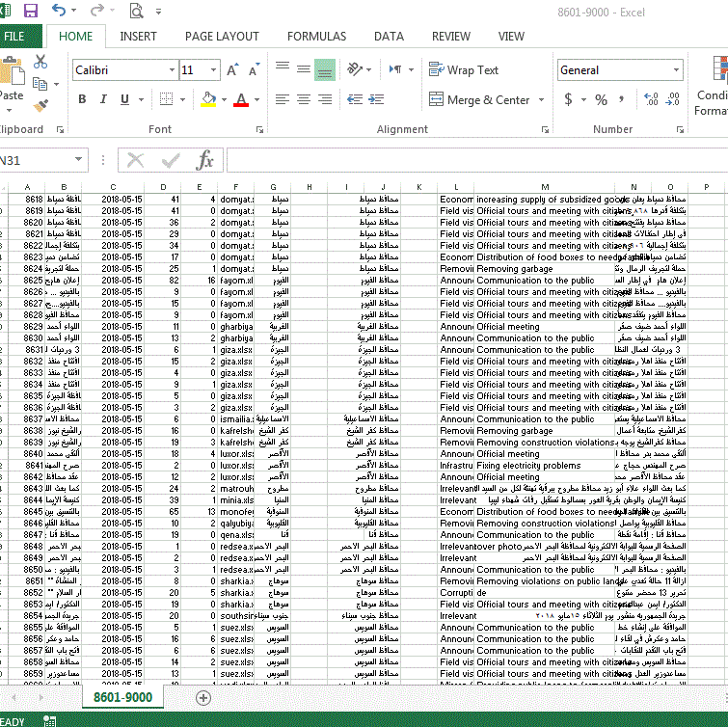
Task: Switch to the VIEW tab
Action: point(511,37)
